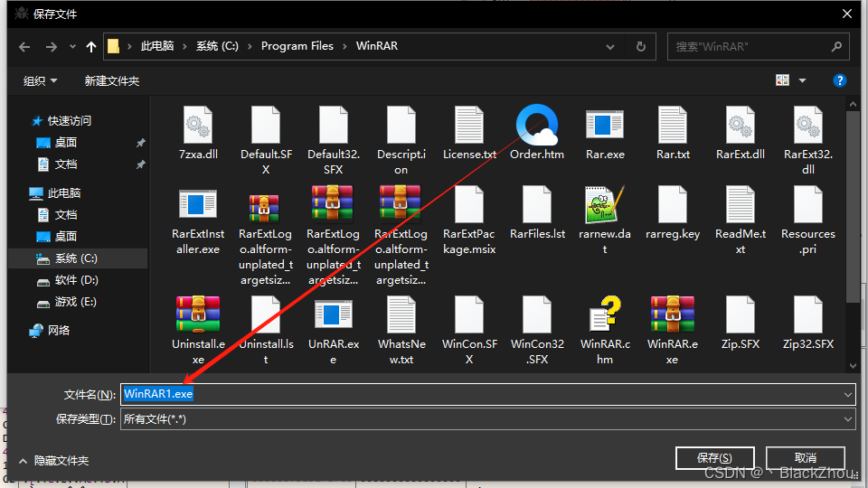The height and width of the screenshot is (488, 868).
Task: Select the RarExtInstaller.exe file
Action: pos(198,221)
